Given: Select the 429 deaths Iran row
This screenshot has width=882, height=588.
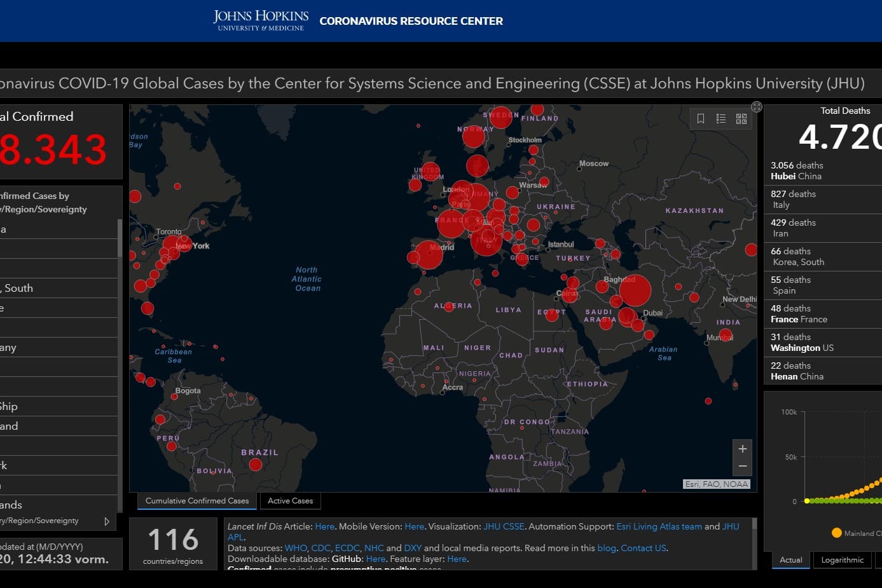Looking at the screenshot, I should coord(823,228).
